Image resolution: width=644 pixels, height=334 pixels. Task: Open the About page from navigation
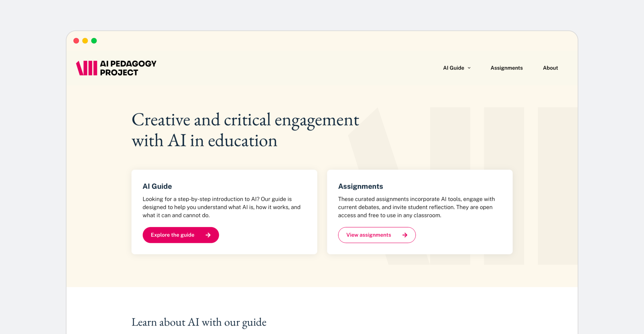tap(550, 68)
